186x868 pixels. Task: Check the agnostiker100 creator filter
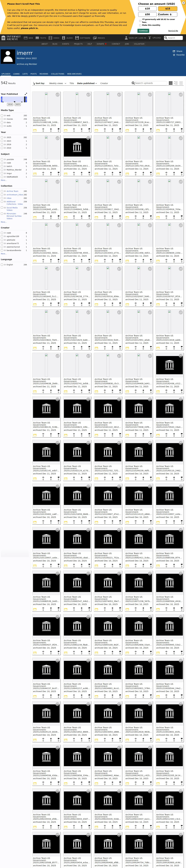tap(2, 237)
